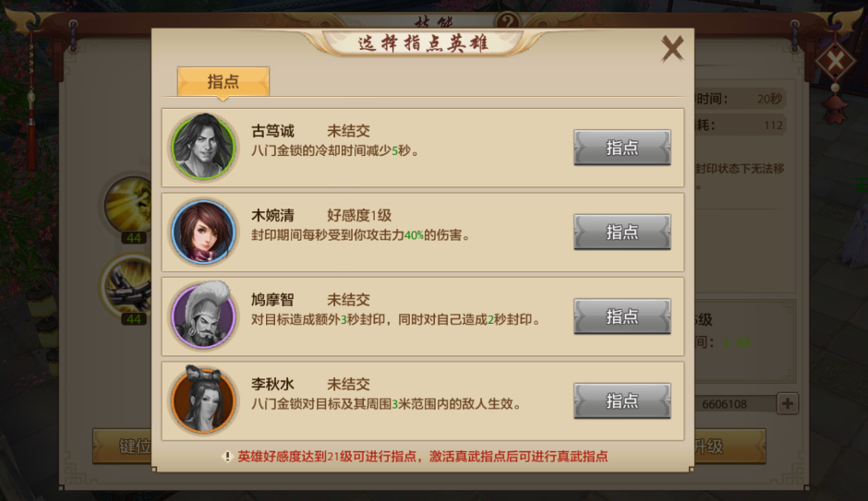
Task: Close the background skill panel
Action: (836, 61)
